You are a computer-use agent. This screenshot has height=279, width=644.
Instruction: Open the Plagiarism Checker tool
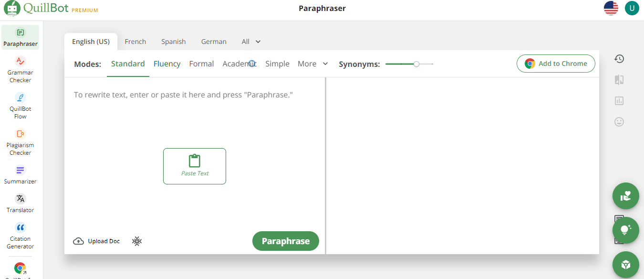(21, 142)
